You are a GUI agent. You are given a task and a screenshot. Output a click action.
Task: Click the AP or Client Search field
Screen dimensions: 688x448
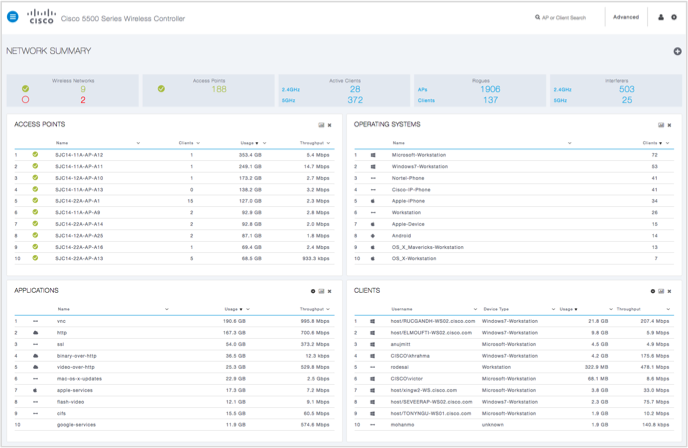pyautogui.click(x=565, y=17)
